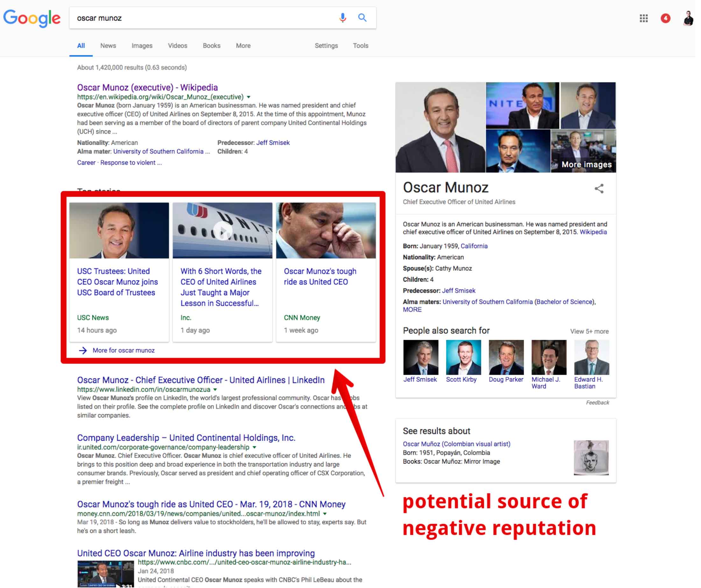Image resolution: width=701 pixels, height=588 pixels.
Task: Click the Google logo
Action: [32, 18]
